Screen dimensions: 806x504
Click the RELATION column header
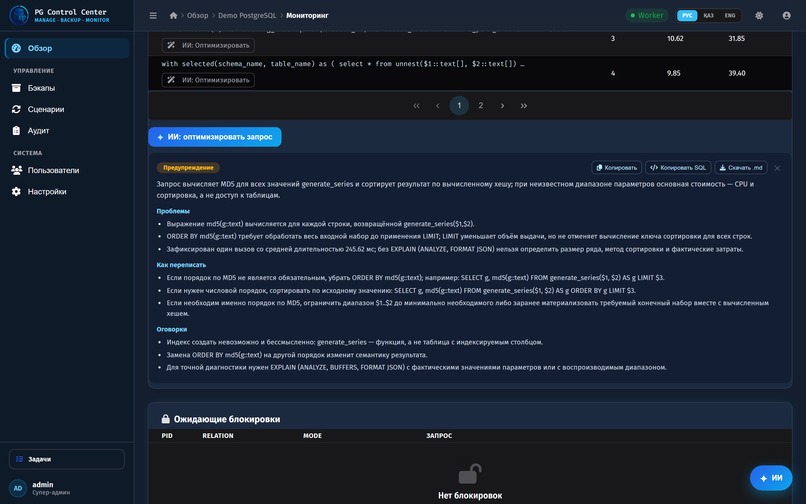pyautogui.click(x=217, y=436)
